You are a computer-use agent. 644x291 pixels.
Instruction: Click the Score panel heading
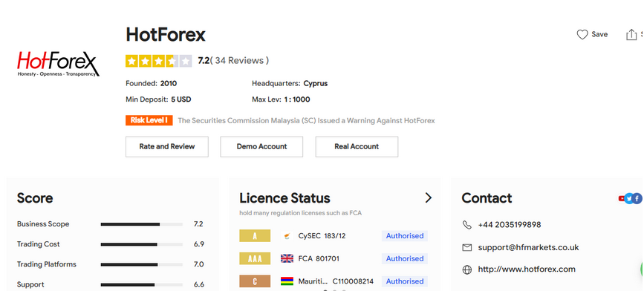pos(35,198)
